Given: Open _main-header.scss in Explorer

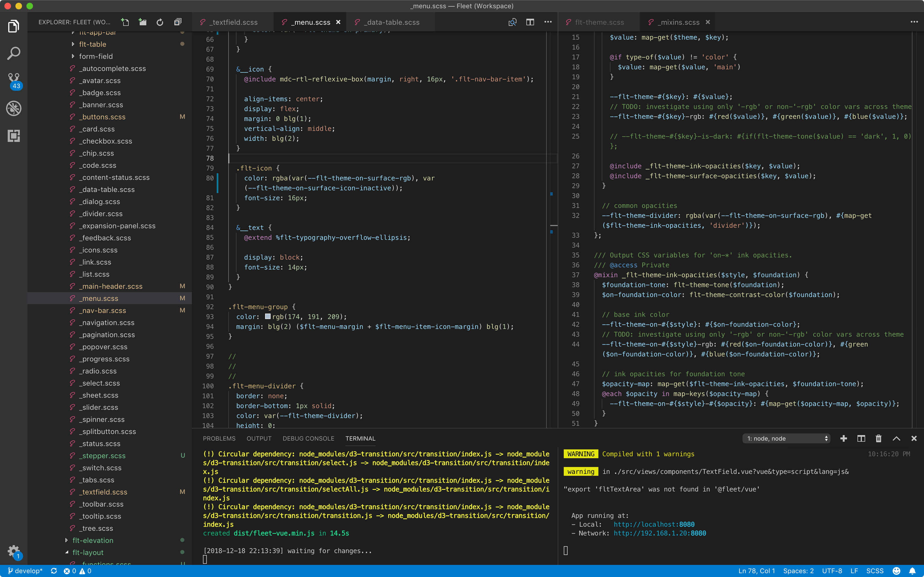Looking at the screenshot, I should click(x=109, y=286).
